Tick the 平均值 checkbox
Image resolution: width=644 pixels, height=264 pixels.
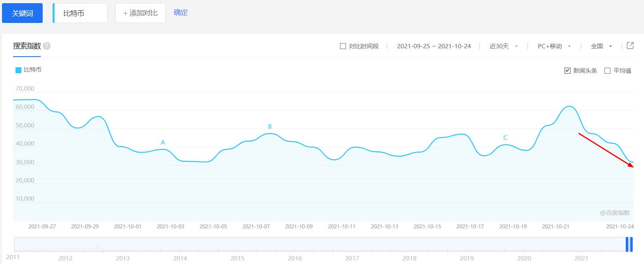pos(608,70)
